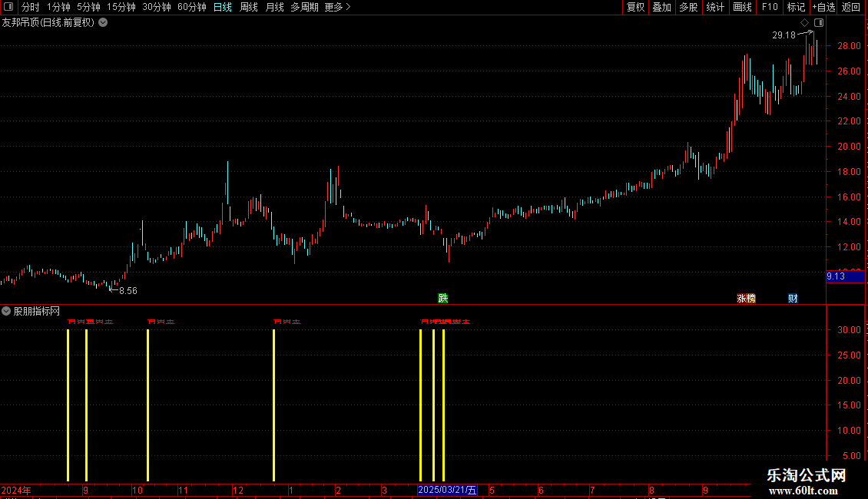Image resolution: width=868 pixels, height=499 pixels.
Task: Click the 8.56 low price label
Action: point(128,291)
